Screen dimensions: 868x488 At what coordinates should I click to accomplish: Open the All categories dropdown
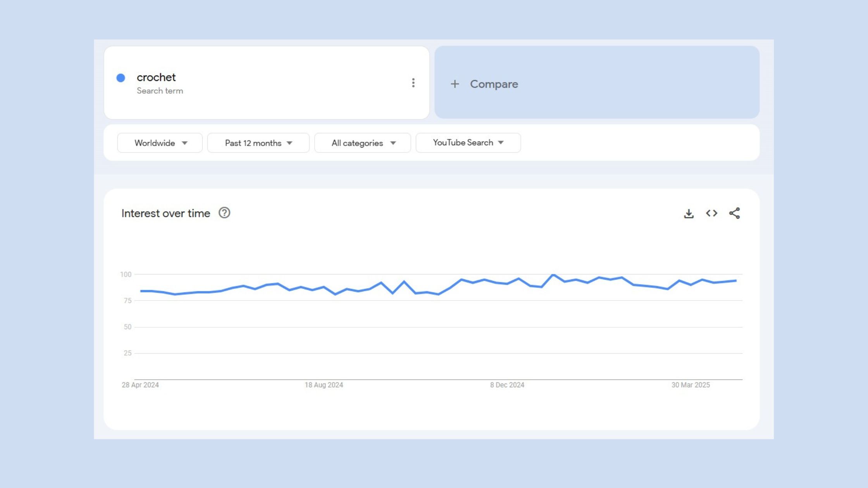coord(363,143)
